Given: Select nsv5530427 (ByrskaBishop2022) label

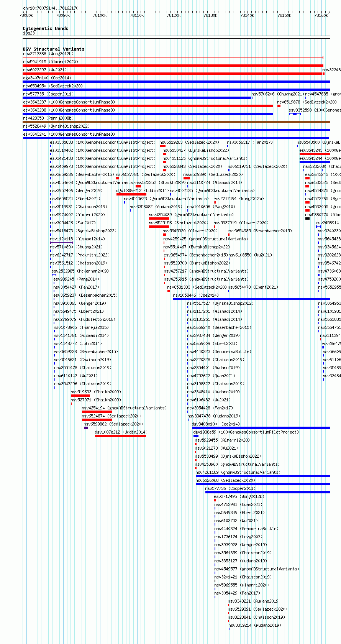Looking at the screenshot, I should (196, 150).
